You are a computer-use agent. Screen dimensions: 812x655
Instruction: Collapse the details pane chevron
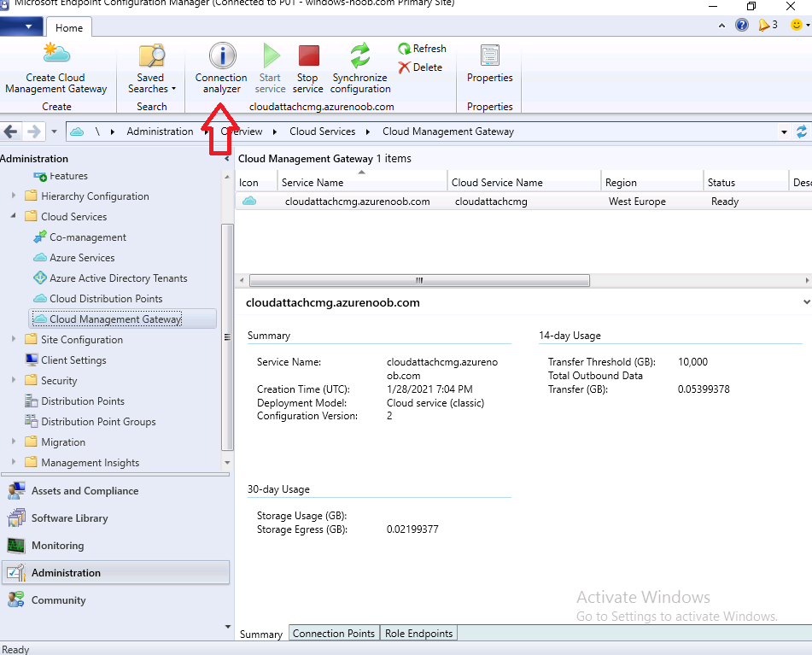pyautogui.click(x=806, y=301)
